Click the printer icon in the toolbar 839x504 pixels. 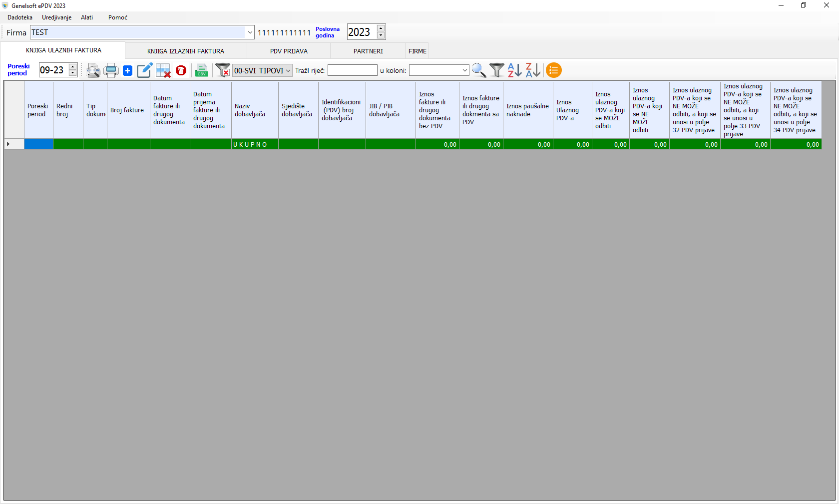coord(111,70)
